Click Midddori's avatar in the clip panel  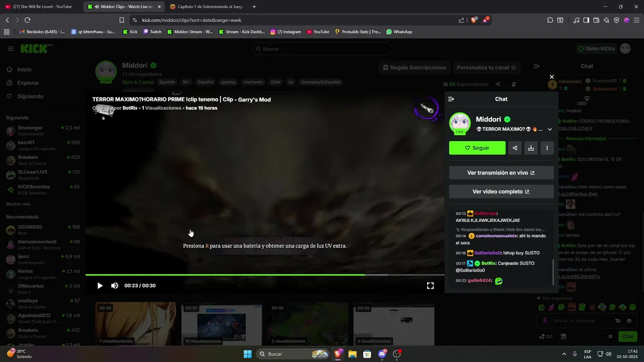459,124
